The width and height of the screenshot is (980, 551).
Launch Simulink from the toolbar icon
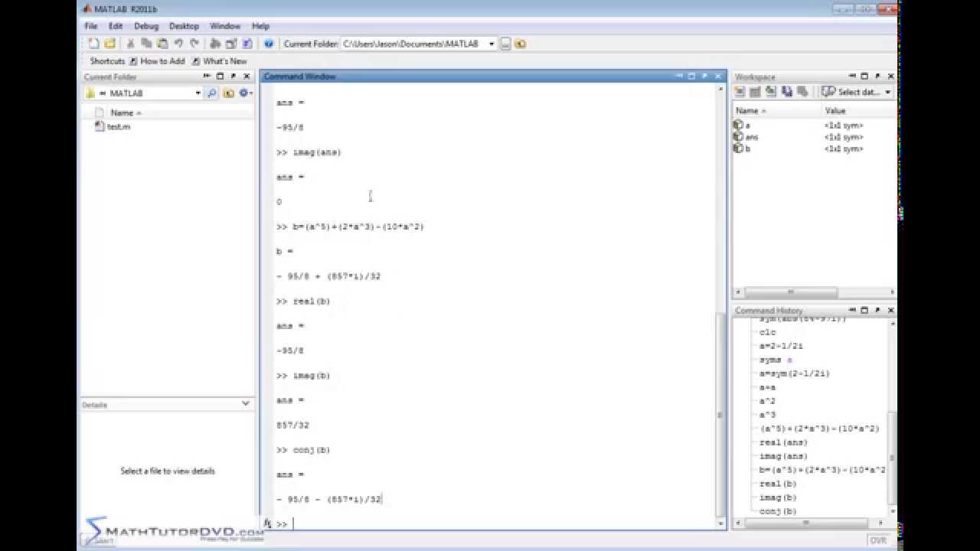tap(215, 44)
